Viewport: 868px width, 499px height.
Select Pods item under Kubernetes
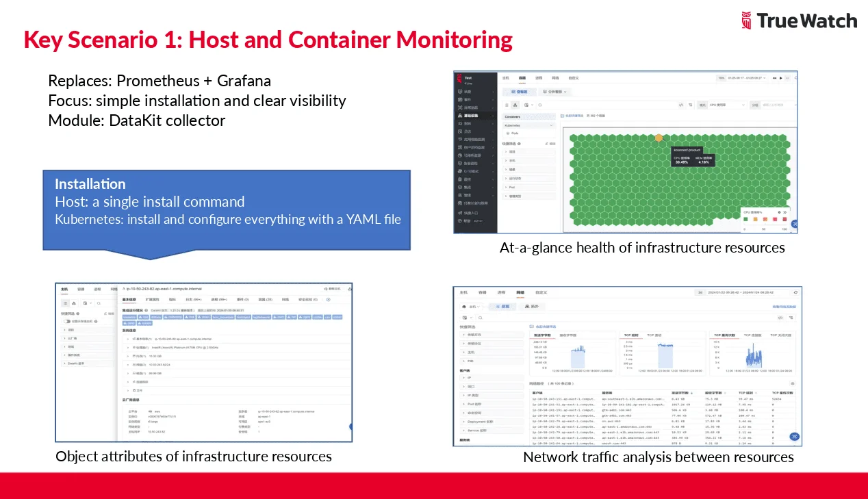pyautogui.click(x=514, y=133)
